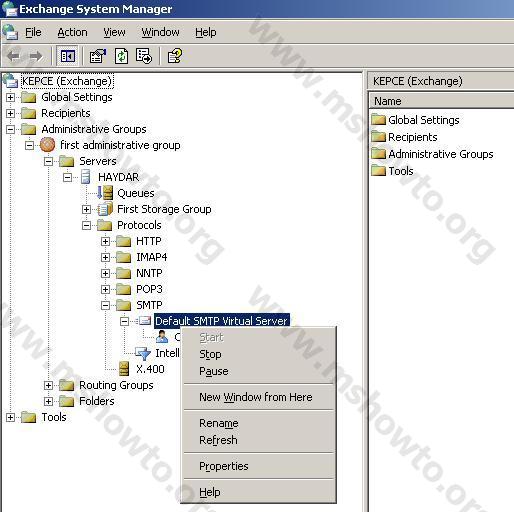Viewport: 514px width, 512px height.
Task: Expand the Global Settings tree node
Action: pyautogui.click(x=10, y=97)
